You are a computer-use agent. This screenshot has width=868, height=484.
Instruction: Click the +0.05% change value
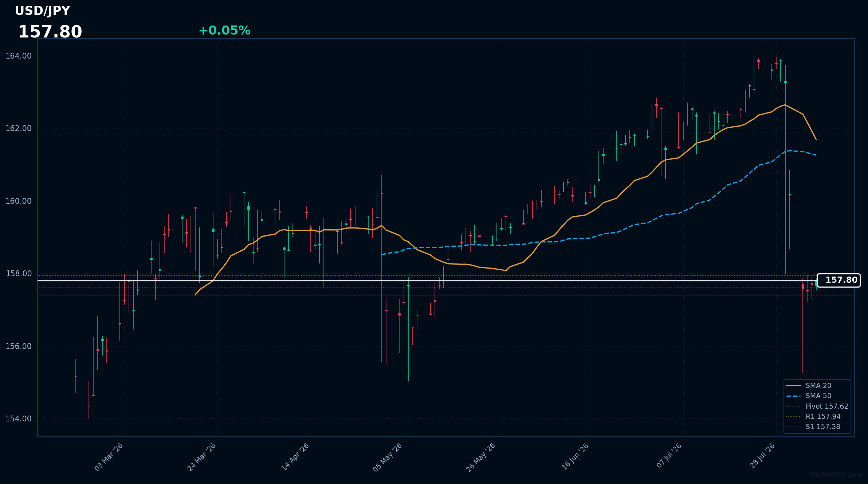pos(224,31)
